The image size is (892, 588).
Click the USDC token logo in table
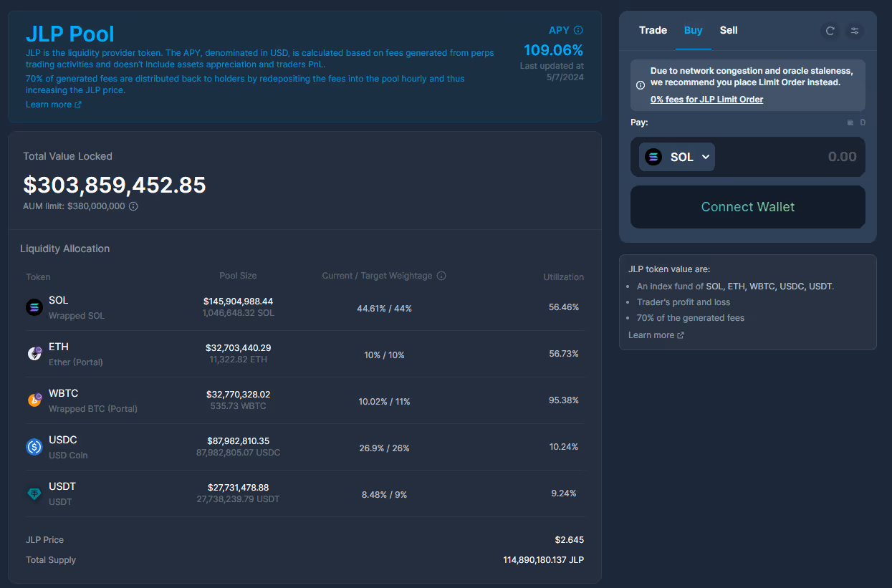click(34, 447)
